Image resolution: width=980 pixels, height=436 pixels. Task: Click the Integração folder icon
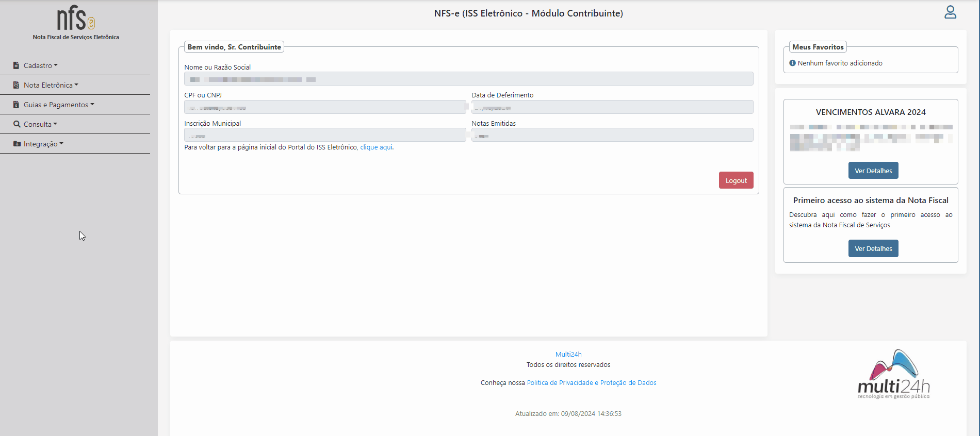coord(17,144)
